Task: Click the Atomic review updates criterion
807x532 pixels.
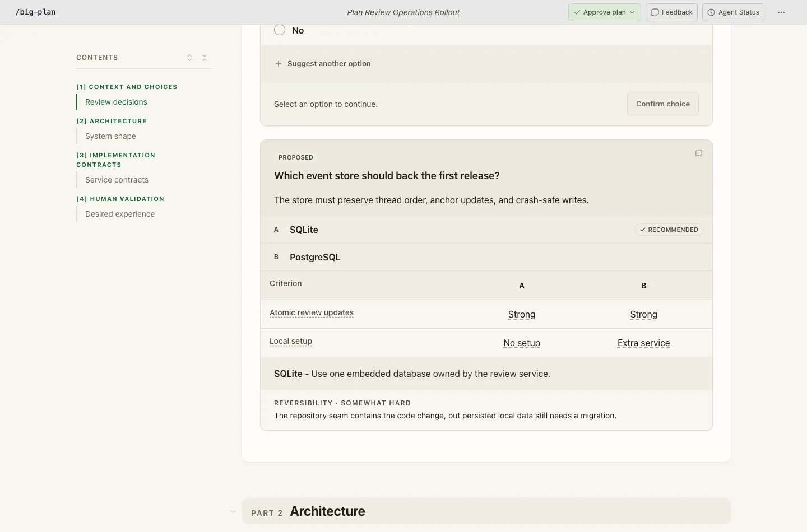Action: (312, 312)
